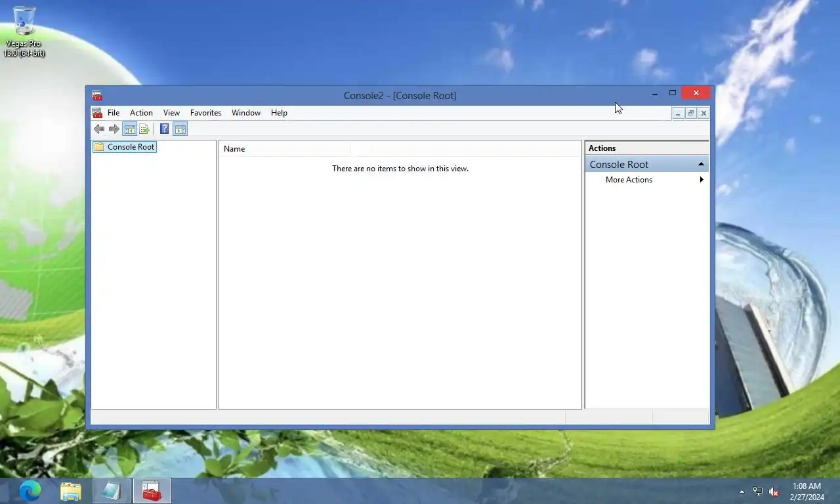
Task: Maximize the Console2 main window
Action: click(x=672, y=93)
